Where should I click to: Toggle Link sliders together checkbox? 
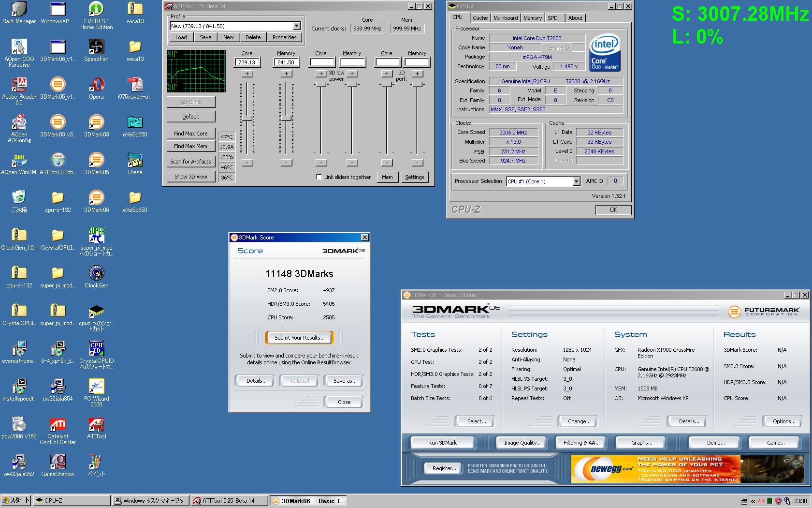tap(319, 177)
